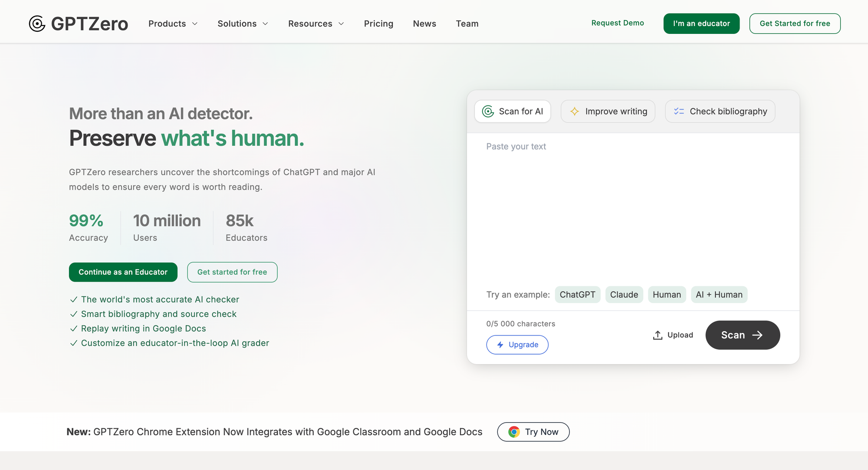
Task: Load the ChatGPT example text
Action: (x=578, y=295)
